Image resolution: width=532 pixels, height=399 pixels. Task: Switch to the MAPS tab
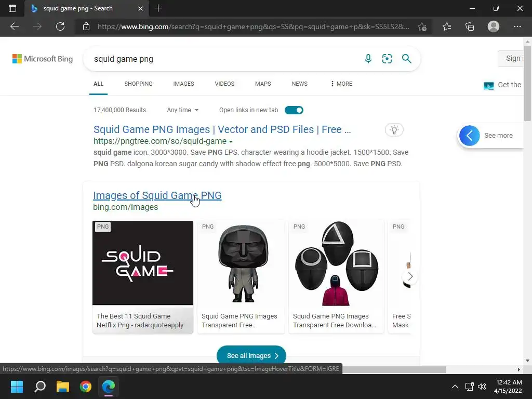tap(263, 84)
